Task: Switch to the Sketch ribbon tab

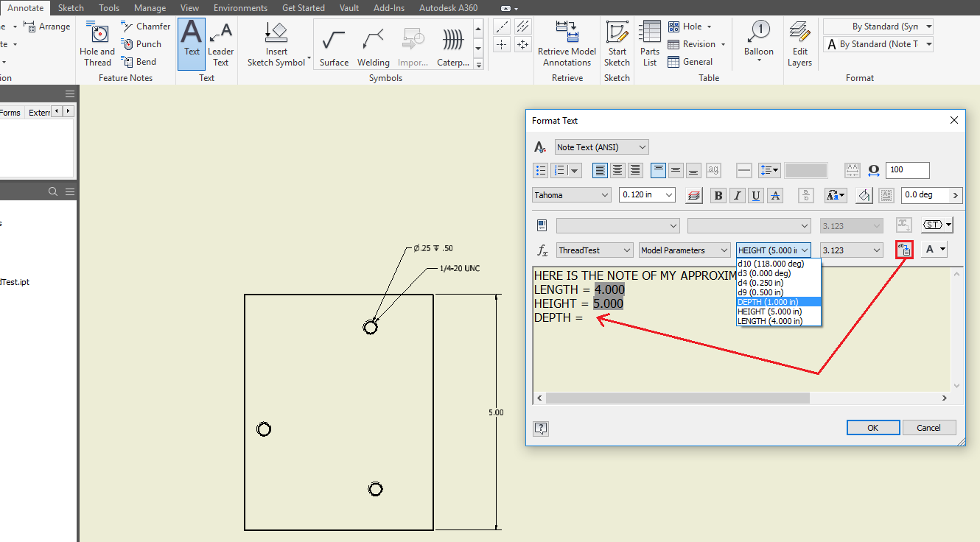Action: coord(71,7)
